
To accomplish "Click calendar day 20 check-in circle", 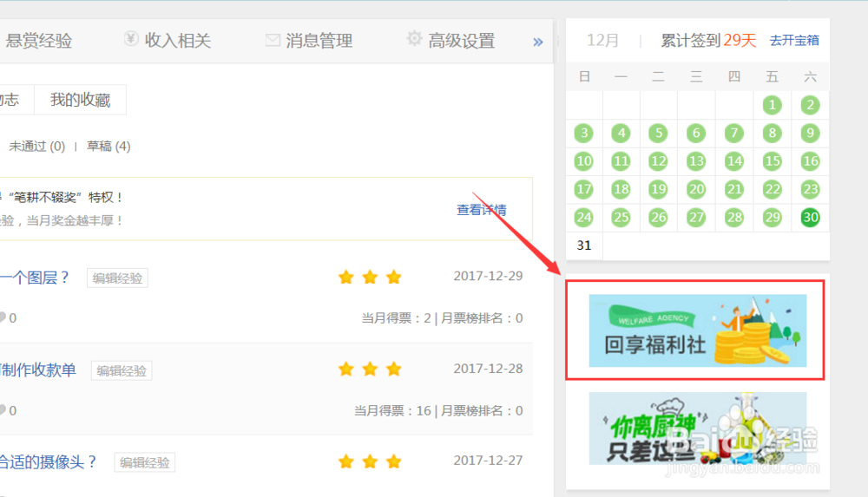I will [x=696, y=189].
